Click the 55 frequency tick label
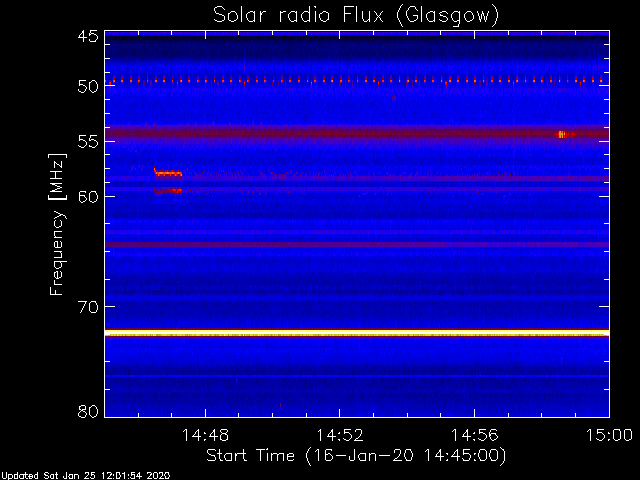Viewport: 640px width, 480px height. click(88, 141)
